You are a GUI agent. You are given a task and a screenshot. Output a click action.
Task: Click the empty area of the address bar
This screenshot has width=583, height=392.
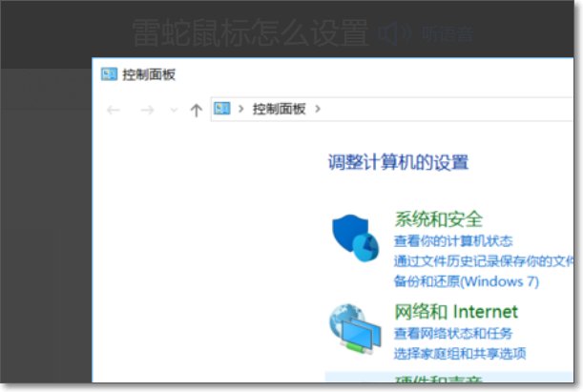point(447,110)
